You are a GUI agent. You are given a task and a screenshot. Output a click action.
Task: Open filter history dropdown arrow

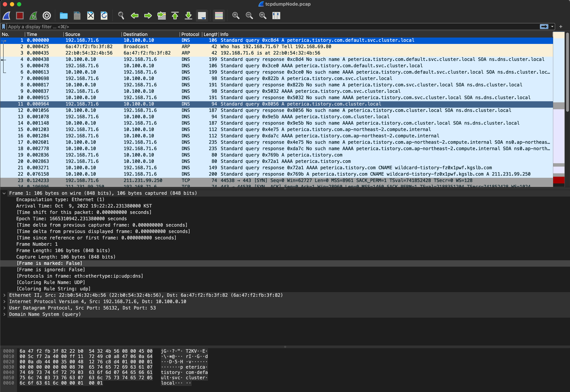(x=552, y=27)
